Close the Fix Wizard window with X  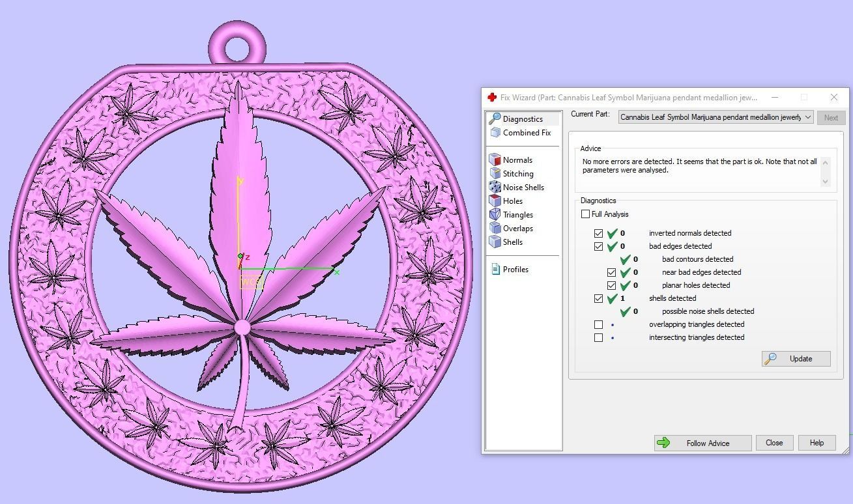point(834,97)
